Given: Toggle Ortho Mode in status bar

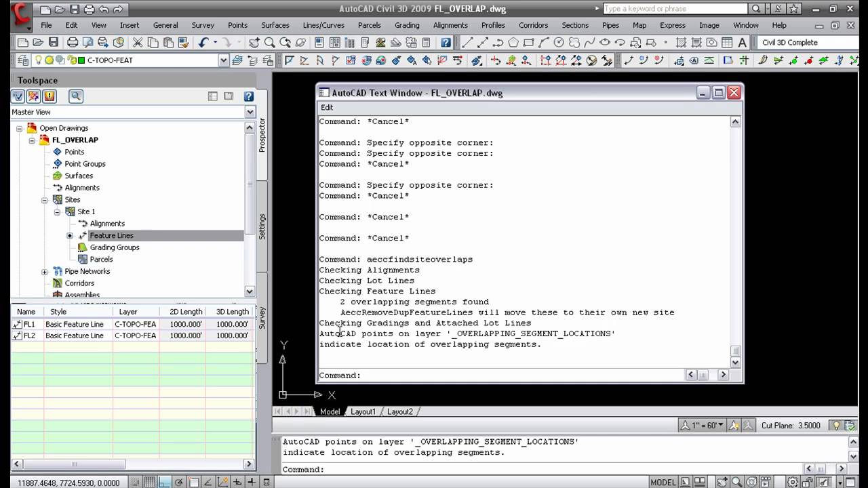Looking at the screenshot, I should [x=164, y=482].
